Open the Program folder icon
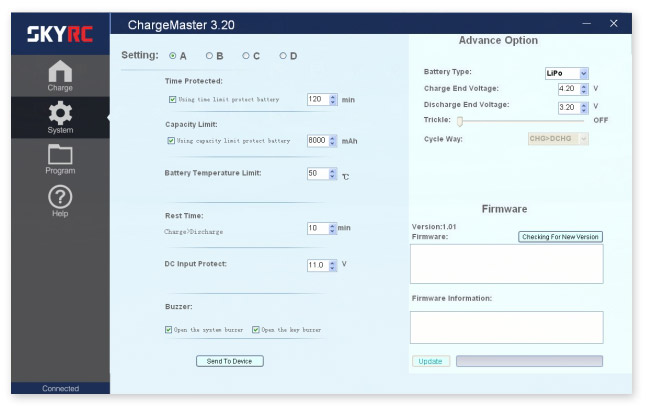 [60, 159]
